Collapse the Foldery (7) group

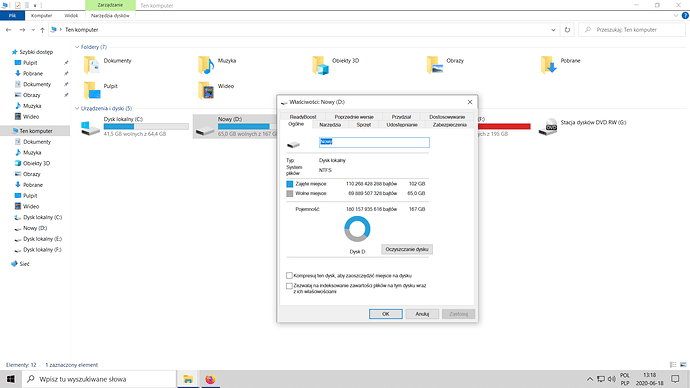coord(77,47)
